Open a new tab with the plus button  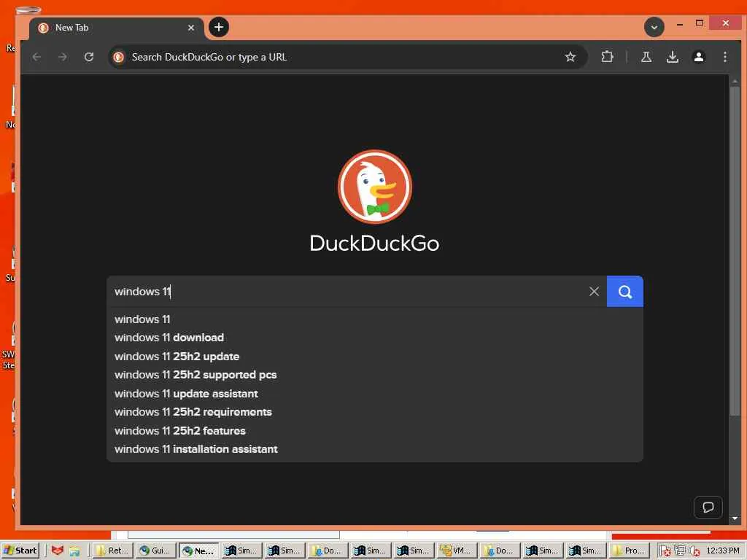coord(219,27)
